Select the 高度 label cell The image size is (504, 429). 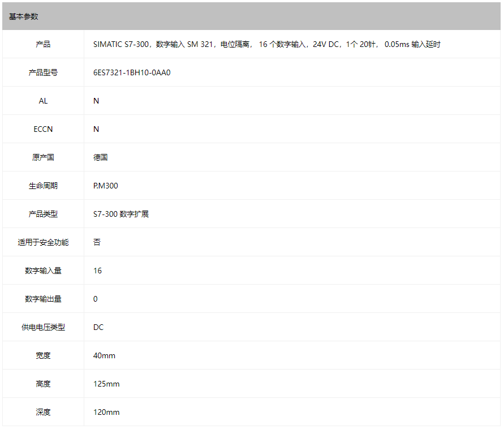click(x=43, y=384)
